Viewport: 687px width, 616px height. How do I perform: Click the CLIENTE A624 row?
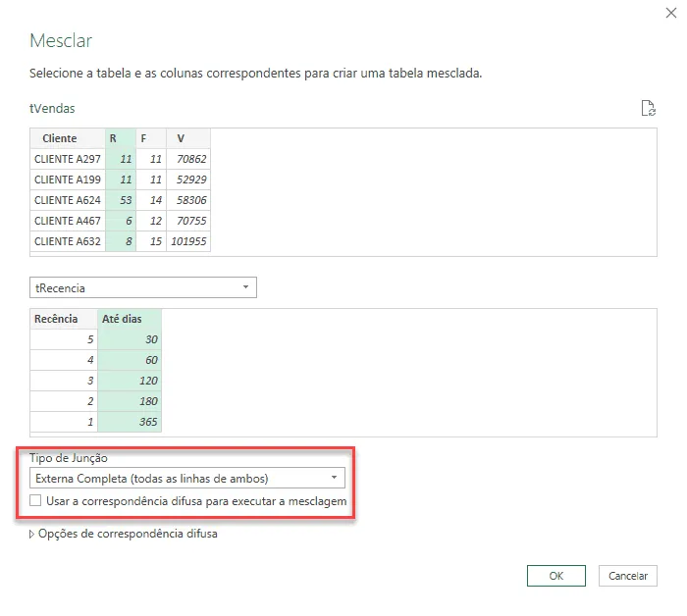pos(120,200)
